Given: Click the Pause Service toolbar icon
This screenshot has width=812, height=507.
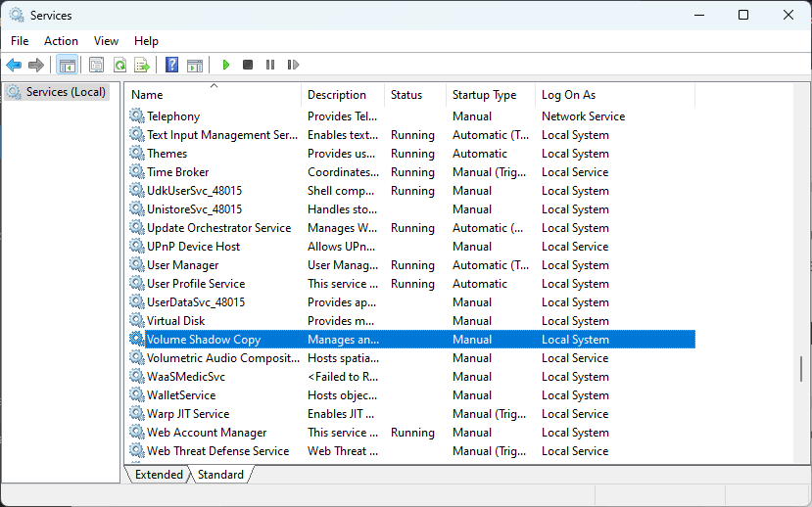Looking at the screenshot, I should [269, 65].
